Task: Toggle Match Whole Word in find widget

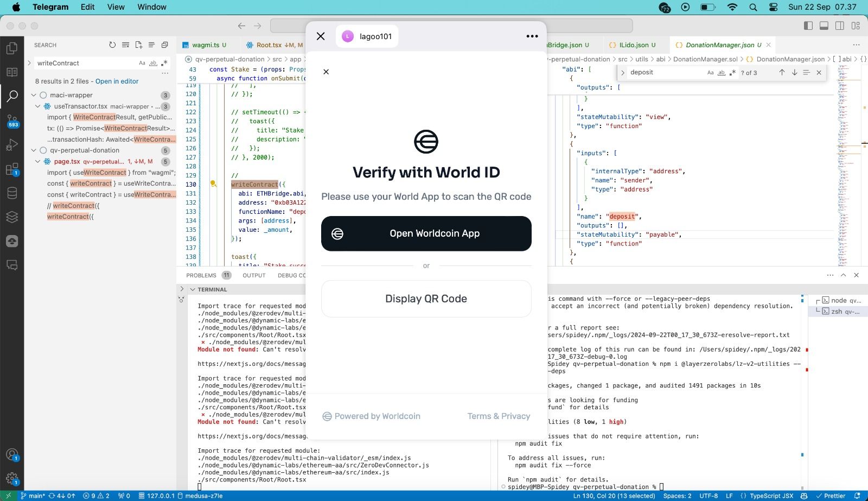Action: 722,72
